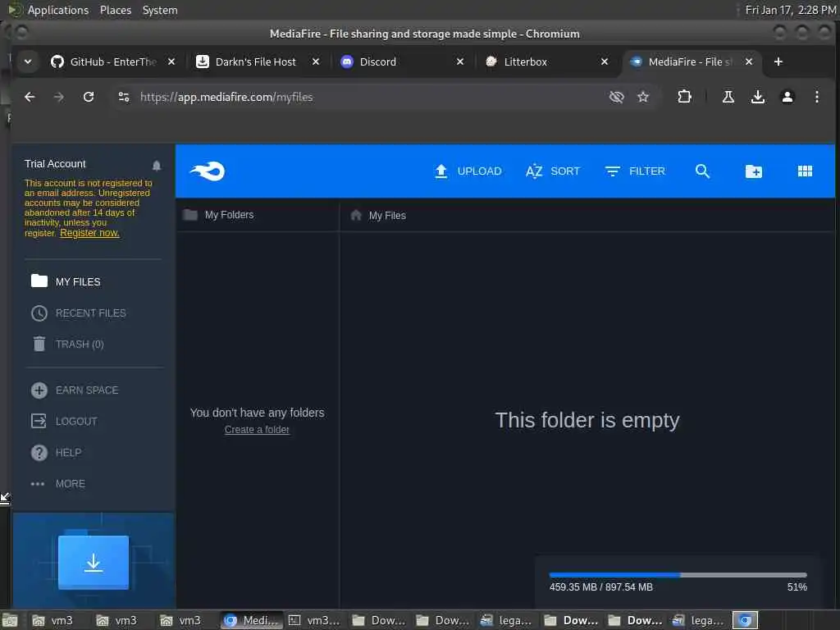Open the AZ Sort options

click(x=553, y=171)
